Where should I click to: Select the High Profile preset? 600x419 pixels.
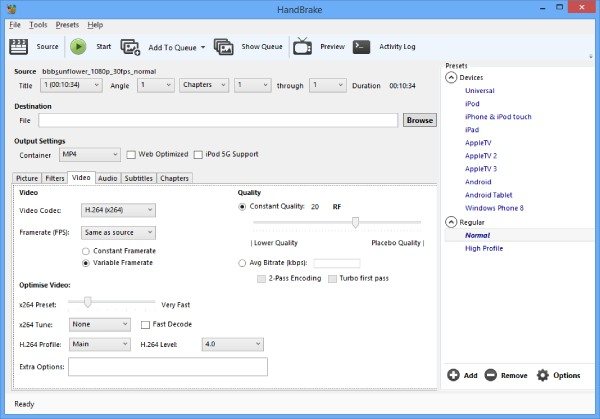coord(484,248)
